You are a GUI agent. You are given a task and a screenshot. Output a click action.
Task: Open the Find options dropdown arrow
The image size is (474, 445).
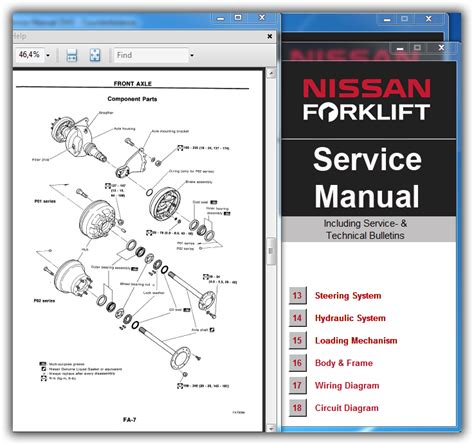192,55
